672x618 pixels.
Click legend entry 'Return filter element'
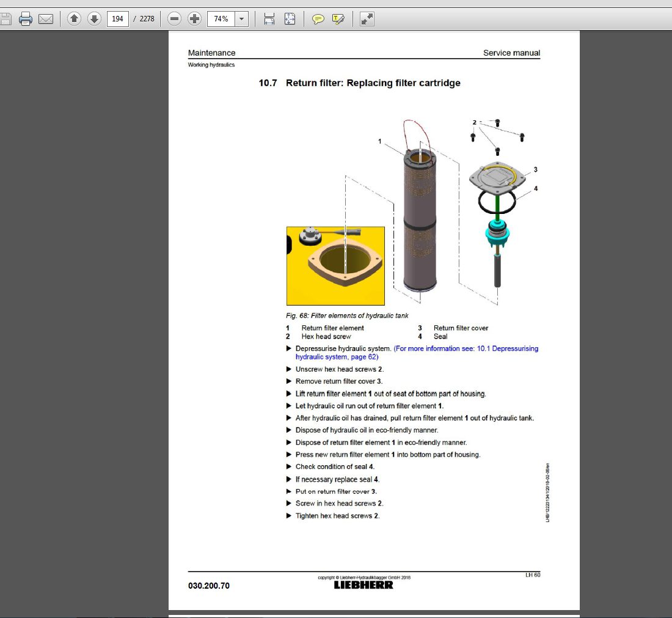click(x=332, y=328)
